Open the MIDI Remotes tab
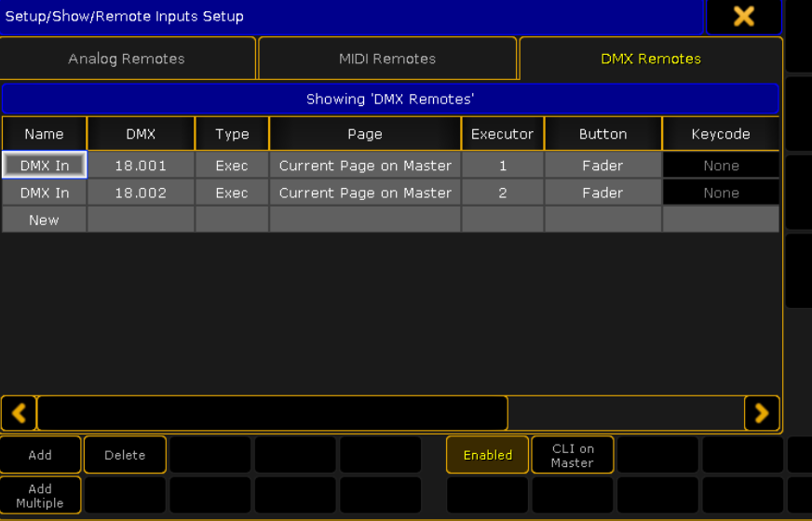Image resolution: width=812 pixels, height=521 pixels. tap(387, 59)
